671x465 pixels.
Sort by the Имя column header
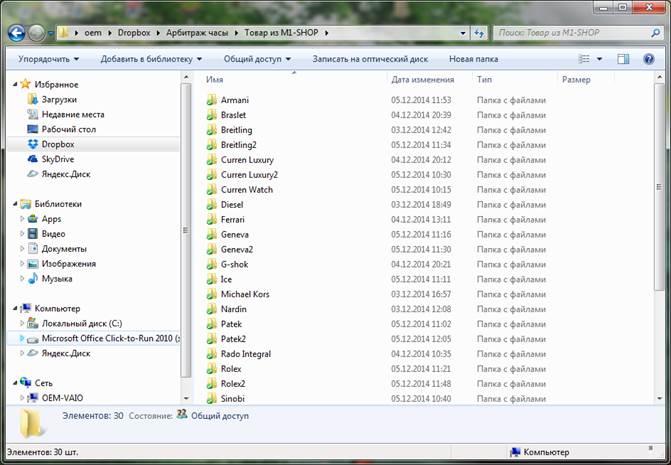point(294,80)
